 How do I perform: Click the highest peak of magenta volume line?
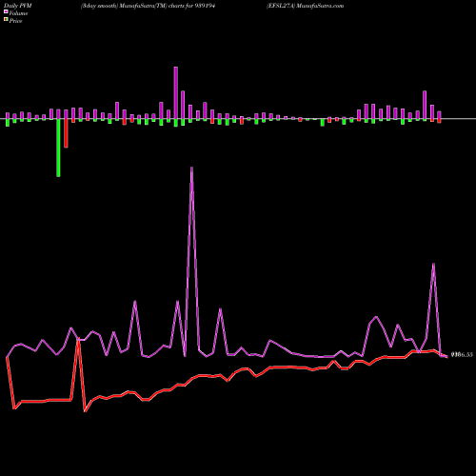point(191,168)
